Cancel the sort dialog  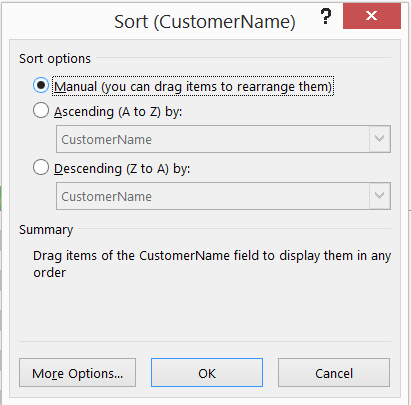click(334, 373)
